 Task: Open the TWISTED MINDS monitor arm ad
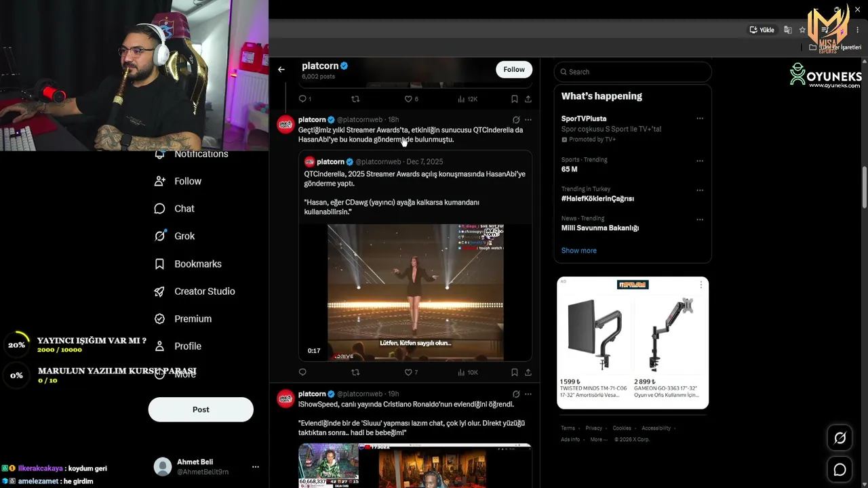595,347
